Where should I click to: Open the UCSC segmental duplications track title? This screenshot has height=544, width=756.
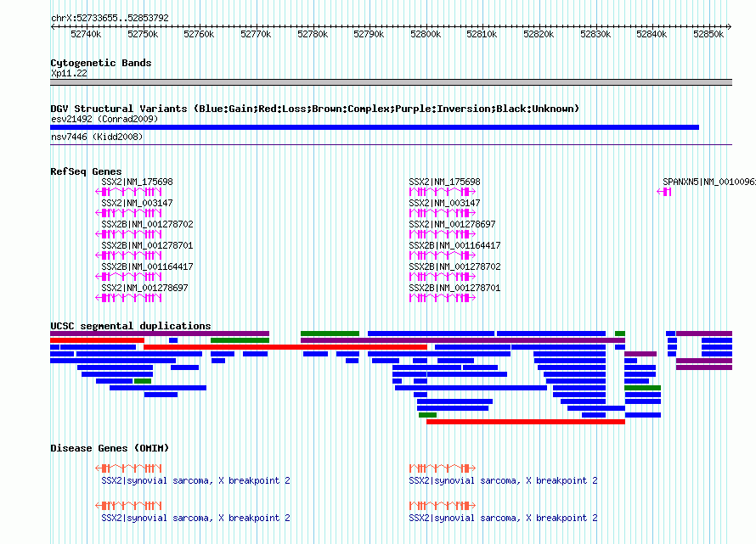click(131, 326)
